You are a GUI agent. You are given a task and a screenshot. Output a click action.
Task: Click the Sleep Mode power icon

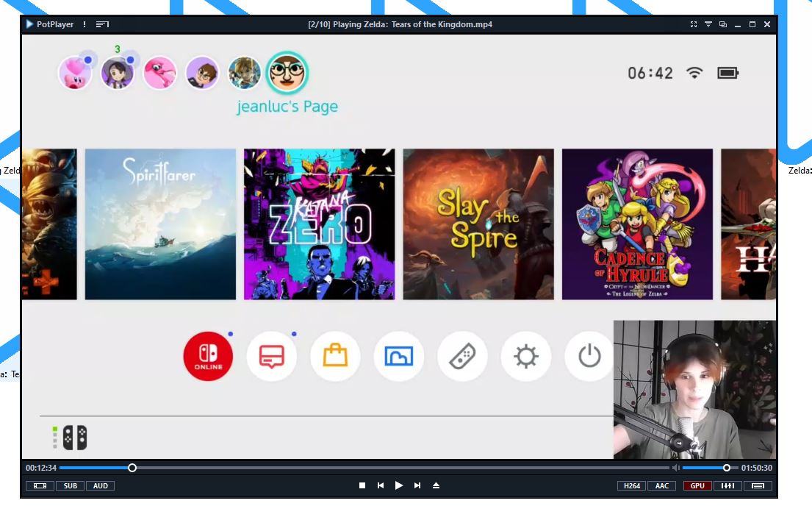click(589, 357)
